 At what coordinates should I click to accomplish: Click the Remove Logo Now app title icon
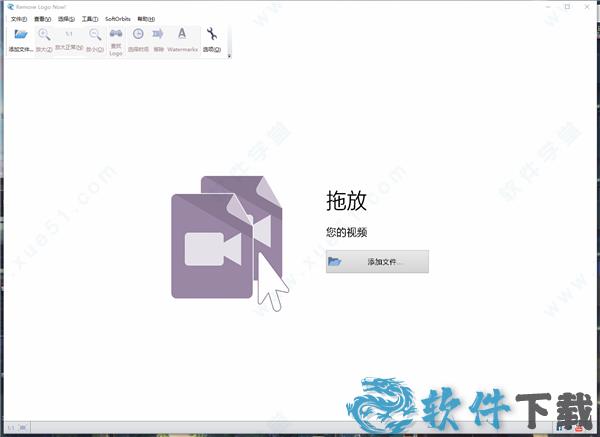tap(10, 7)
